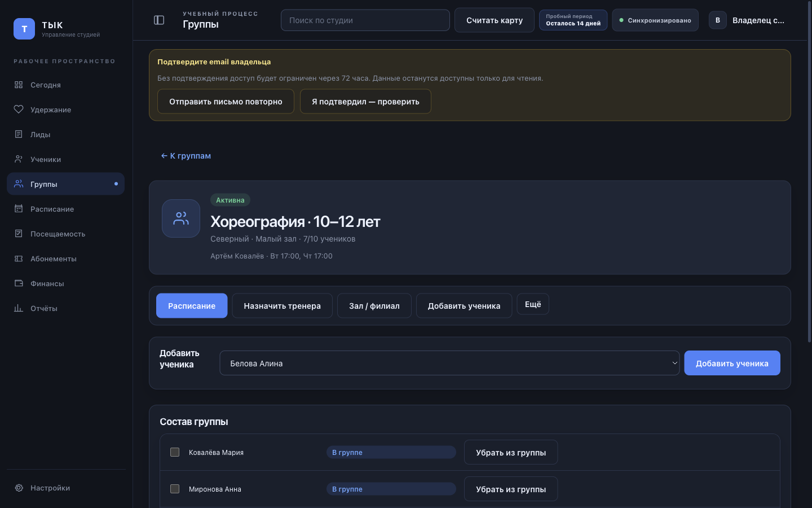Screen dimensions: 812x508
Task: Click the Настройки gear icon
Action: point(19,488)
